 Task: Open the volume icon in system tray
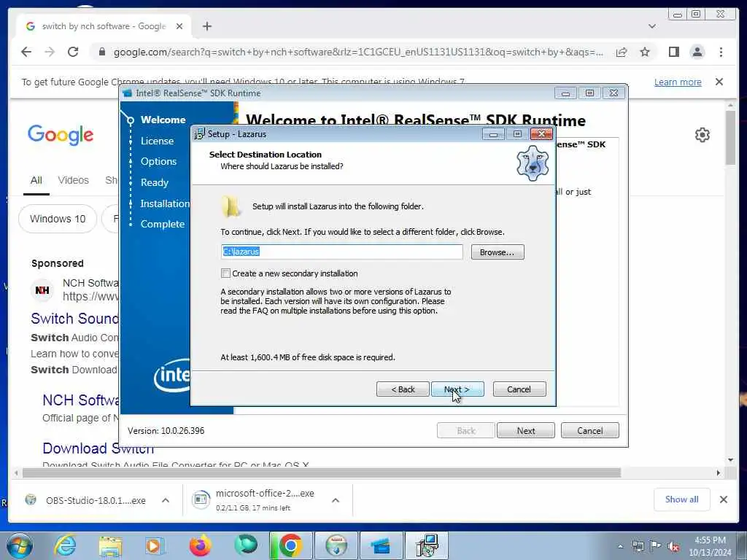(673, 546)
